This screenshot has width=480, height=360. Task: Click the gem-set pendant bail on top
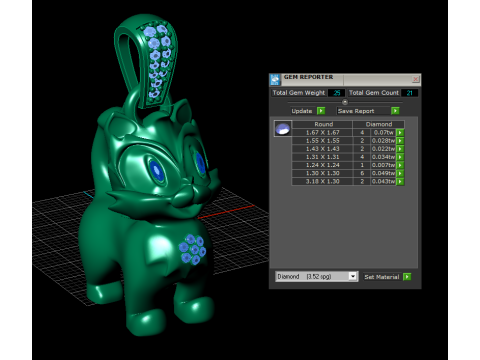147,62
